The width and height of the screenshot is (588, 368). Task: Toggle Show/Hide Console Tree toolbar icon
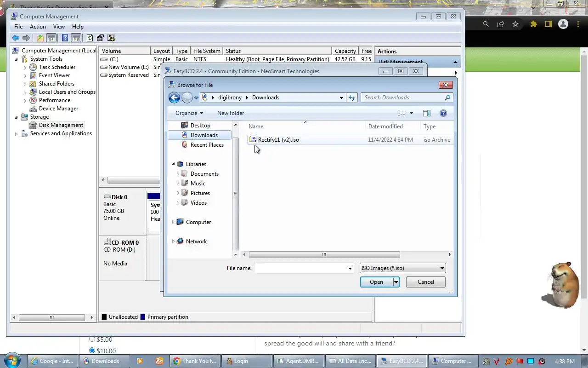point(51,38)
